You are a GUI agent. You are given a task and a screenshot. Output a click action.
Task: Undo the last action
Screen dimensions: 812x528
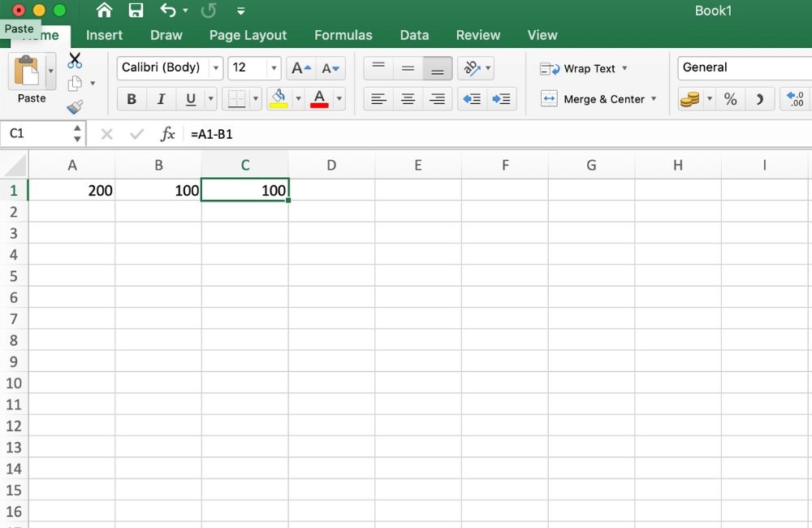point(167,11)
